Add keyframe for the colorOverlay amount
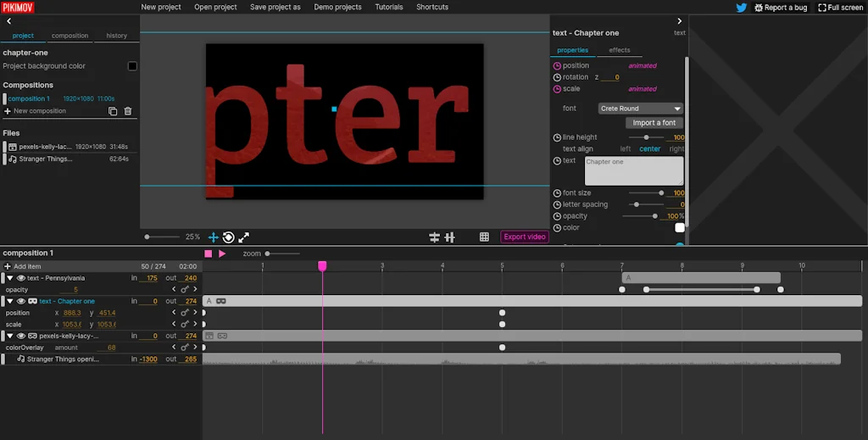 185,348
